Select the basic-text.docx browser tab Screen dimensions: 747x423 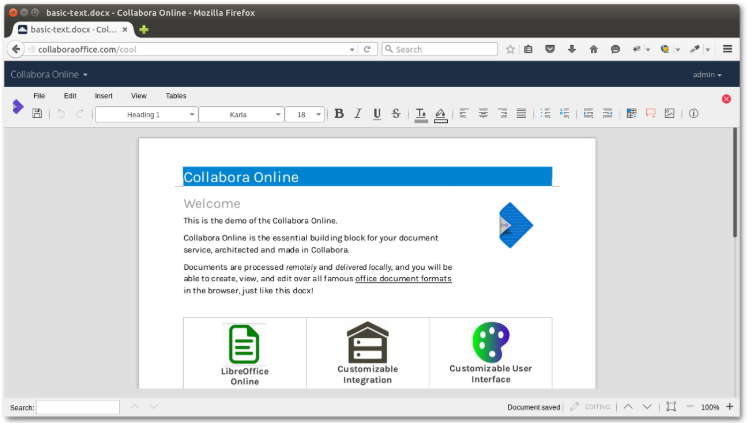click(x=72, y=30)
